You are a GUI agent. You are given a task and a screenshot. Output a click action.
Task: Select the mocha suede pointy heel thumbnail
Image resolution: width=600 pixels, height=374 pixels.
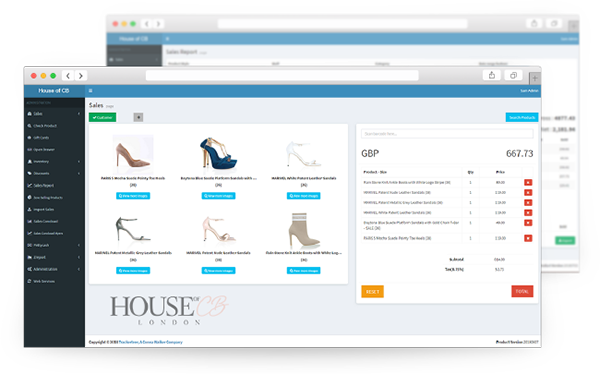133,154
